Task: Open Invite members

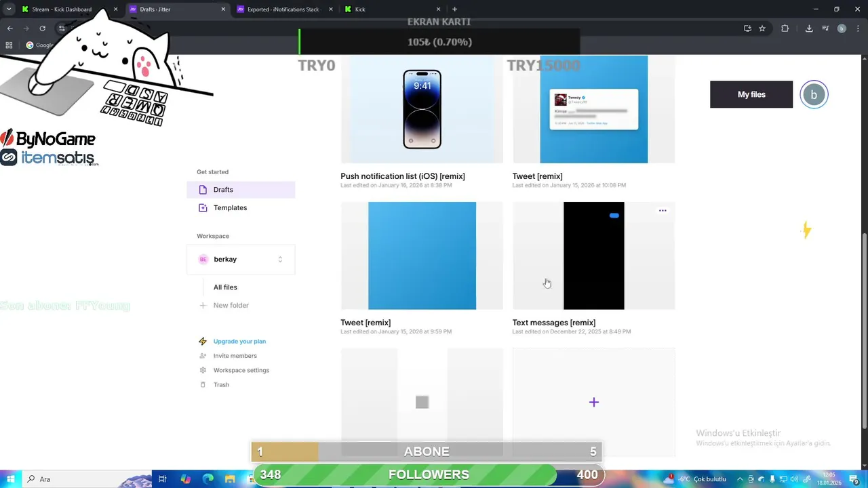Action: [235, 356]
